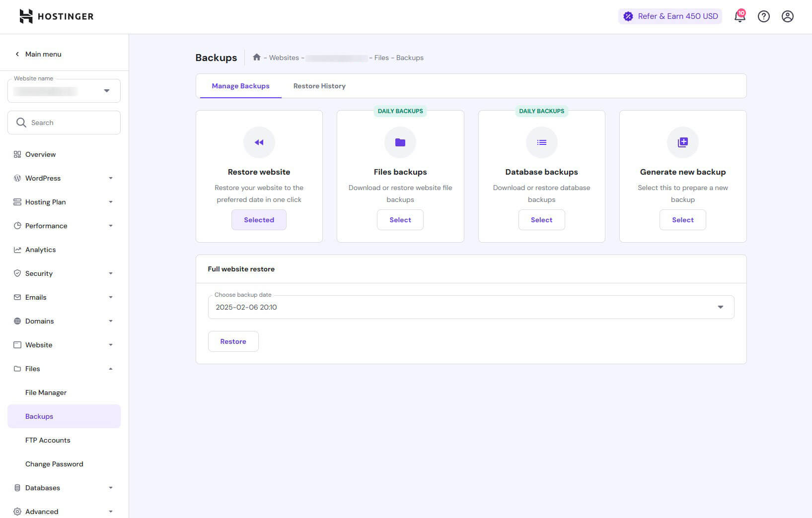Click the Databases cylinder icon
Image resolution: width=812 pixels, height=518 pixels.
(17, 488)
